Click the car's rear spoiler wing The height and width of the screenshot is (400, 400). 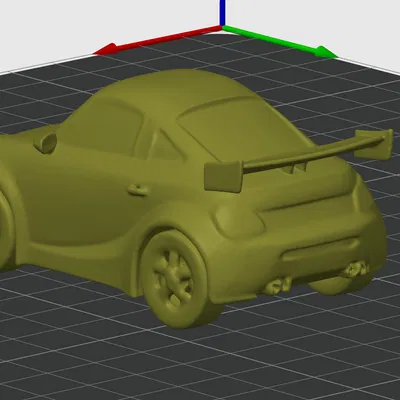click(x=298, y=161)
